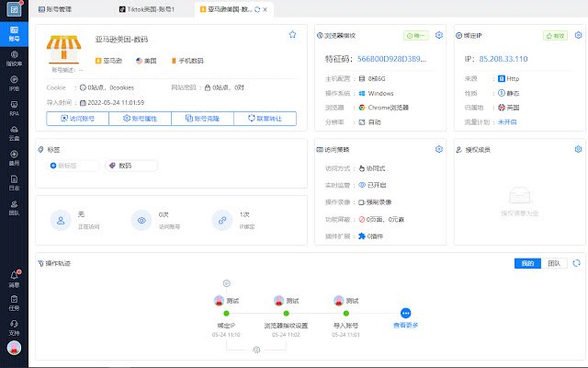Click the import time 2022-05-24 11:01:59
588x368 pixels.
coord(112,102)
